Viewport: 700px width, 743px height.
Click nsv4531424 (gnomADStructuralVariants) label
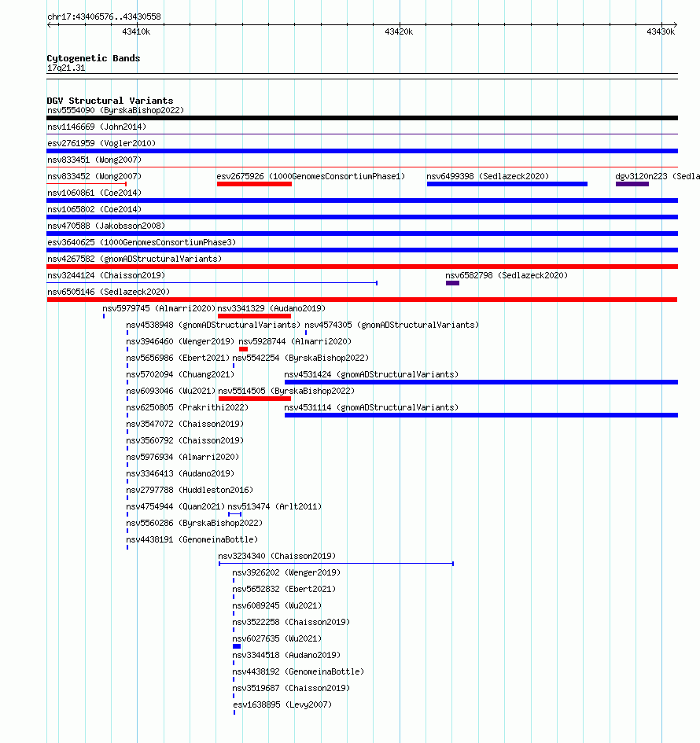(371, 375)
